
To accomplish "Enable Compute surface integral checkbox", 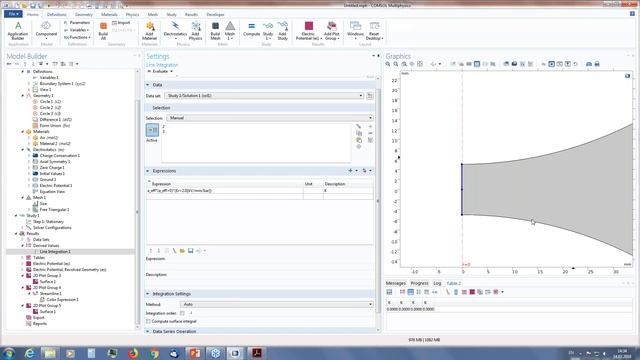I will [148, 322].
